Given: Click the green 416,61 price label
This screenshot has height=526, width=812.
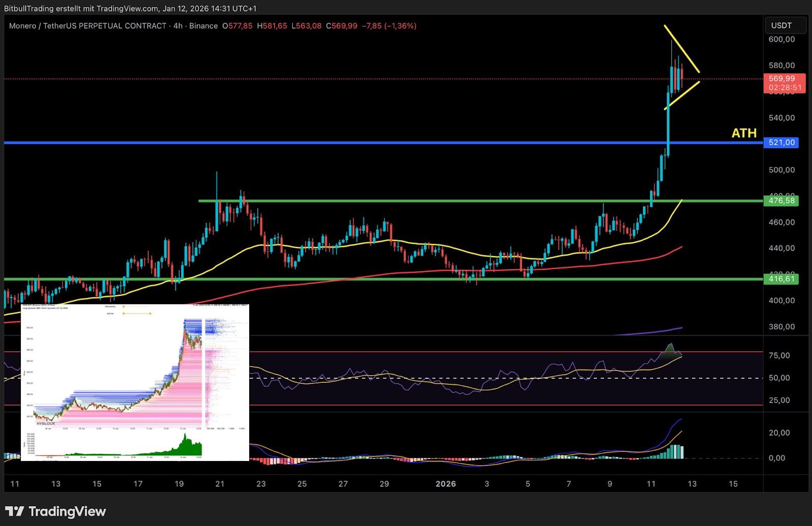Looking at the screenshot, I should (781, 279).
